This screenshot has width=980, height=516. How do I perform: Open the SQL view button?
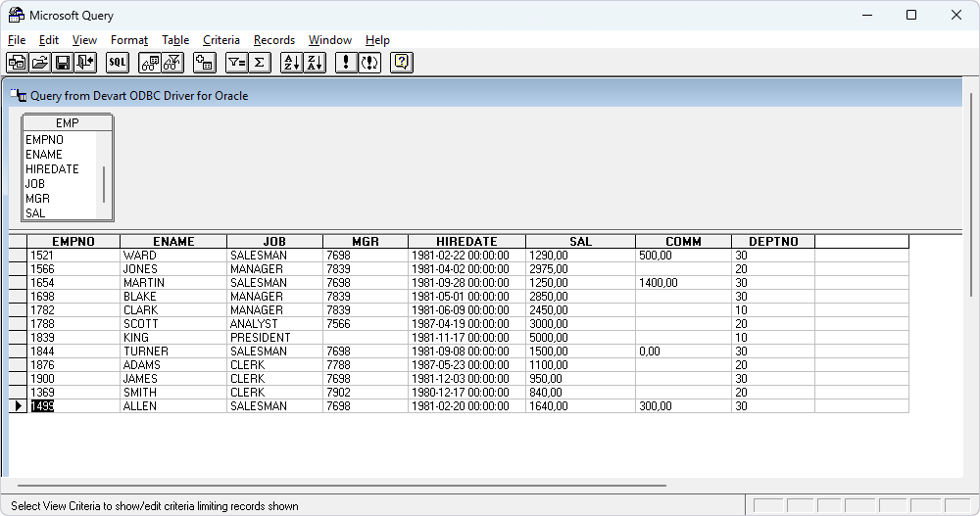(x=118, y=63)
